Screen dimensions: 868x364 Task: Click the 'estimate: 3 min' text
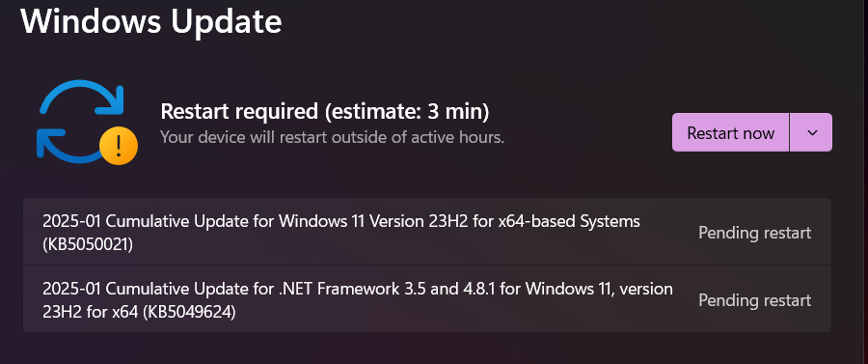pos(407,111)
